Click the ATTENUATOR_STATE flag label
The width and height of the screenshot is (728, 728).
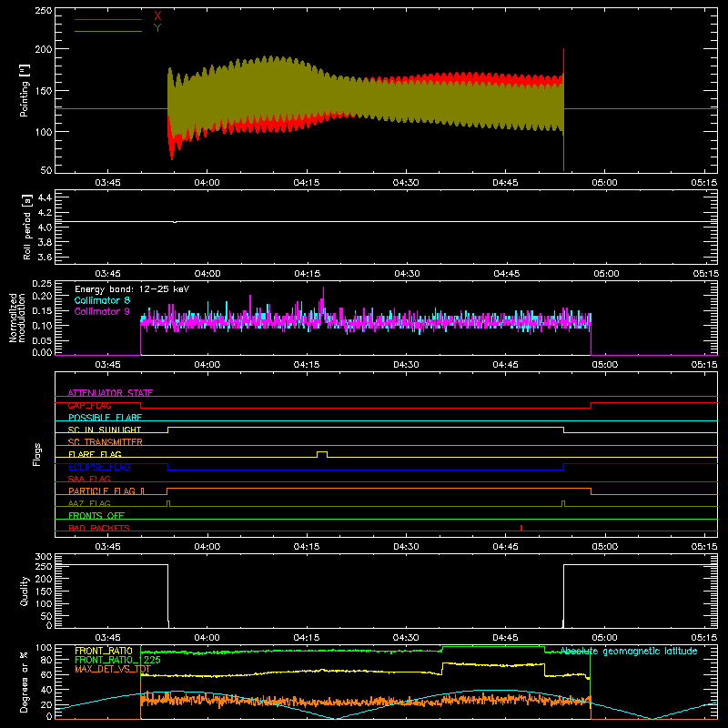point(110,393)
